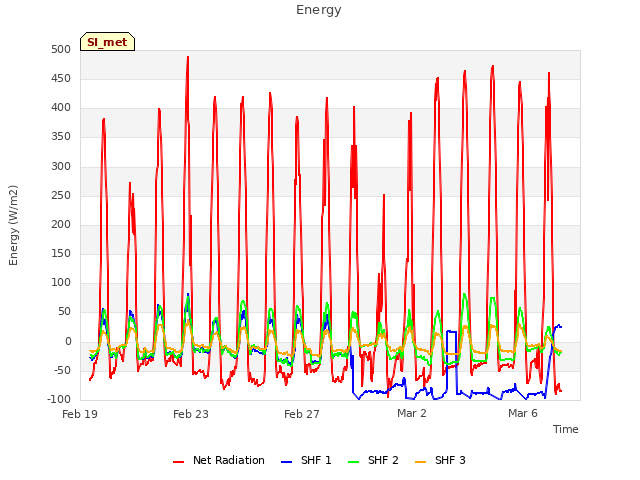Click the 400 y-axis tick label

click(61, 108)
